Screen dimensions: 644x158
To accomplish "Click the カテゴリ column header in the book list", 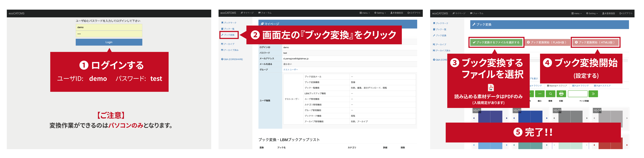I will 352,147.
